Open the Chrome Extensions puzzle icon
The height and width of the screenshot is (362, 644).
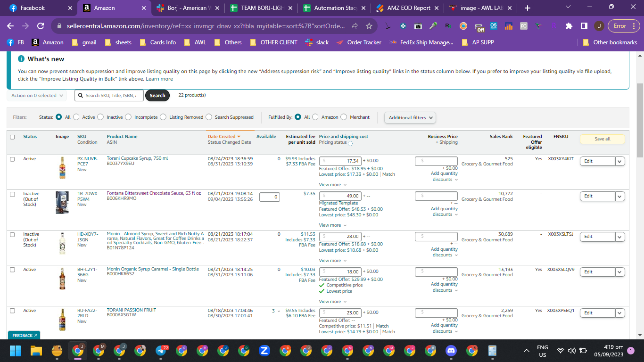pyautogui.click(x=569, y=26)
